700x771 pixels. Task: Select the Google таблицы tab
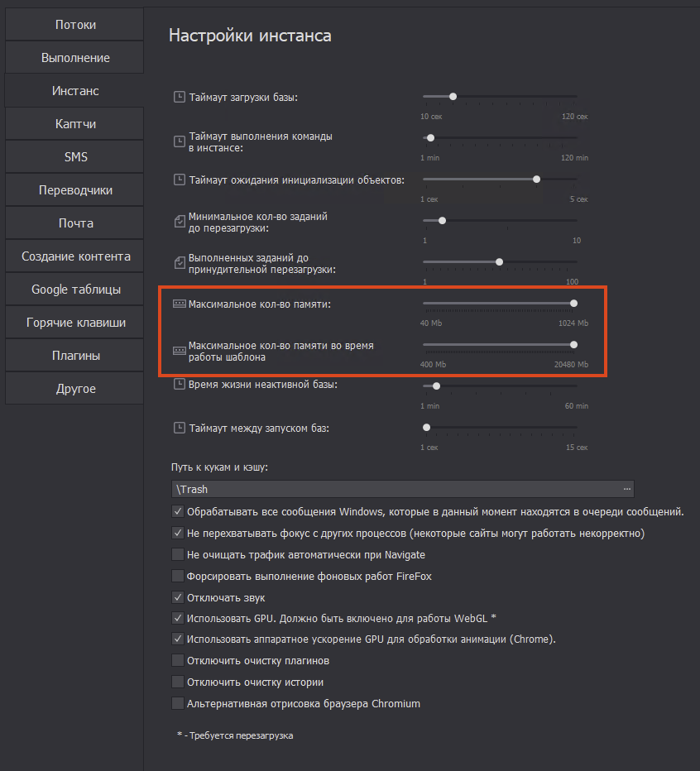click(x=74, y=290)
